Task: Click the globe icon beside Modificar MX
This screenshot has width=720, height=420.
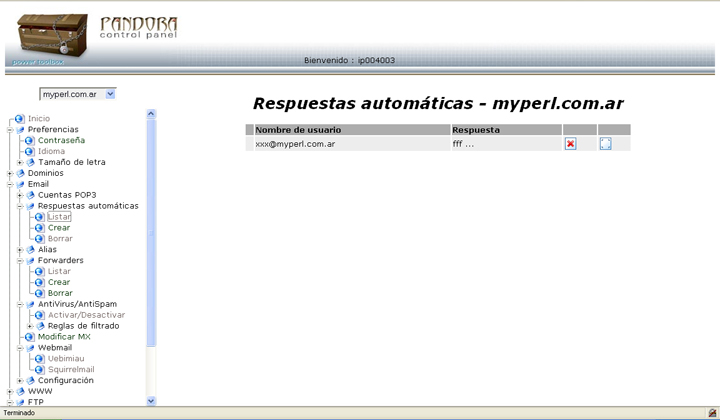Action: [x=30, y=337]
